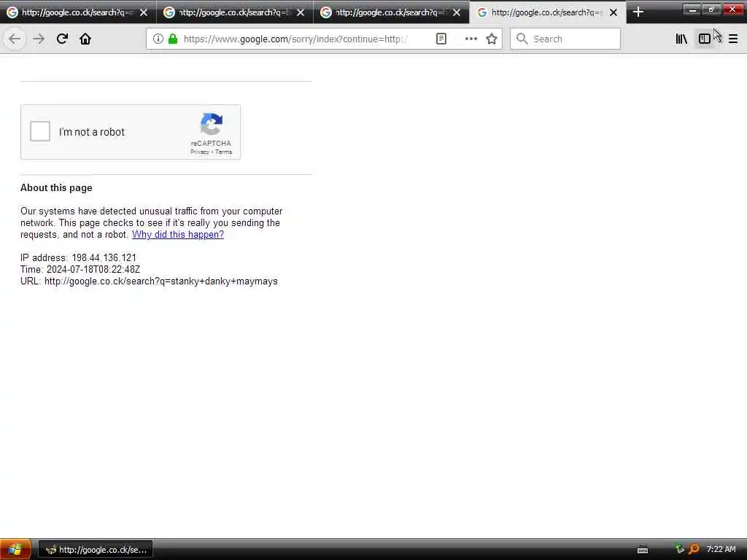The image size is (747, 560).
Task: Minimize the browser window
Action: point(692,9)
